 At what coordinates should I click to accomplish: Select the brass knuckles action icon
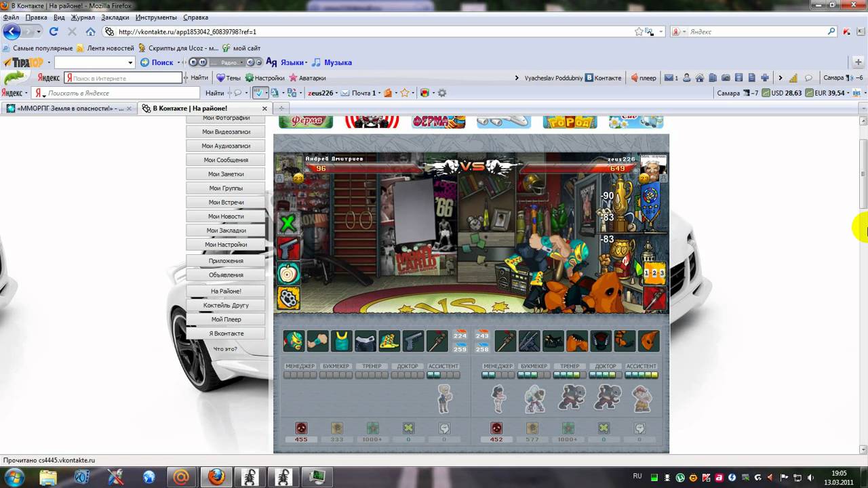(288, 298)
